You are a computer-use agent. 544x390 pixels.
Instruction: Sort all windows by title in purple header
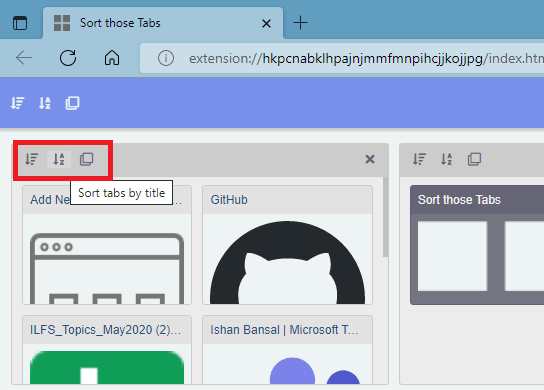coord(45,103)
